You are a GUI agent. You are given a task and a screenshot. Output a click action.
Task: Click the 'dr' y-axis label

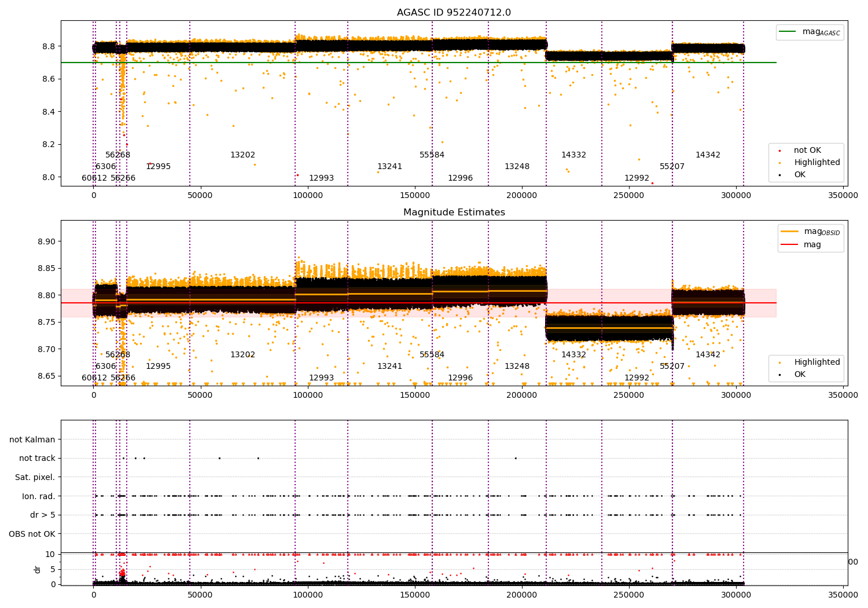point(38,569)
